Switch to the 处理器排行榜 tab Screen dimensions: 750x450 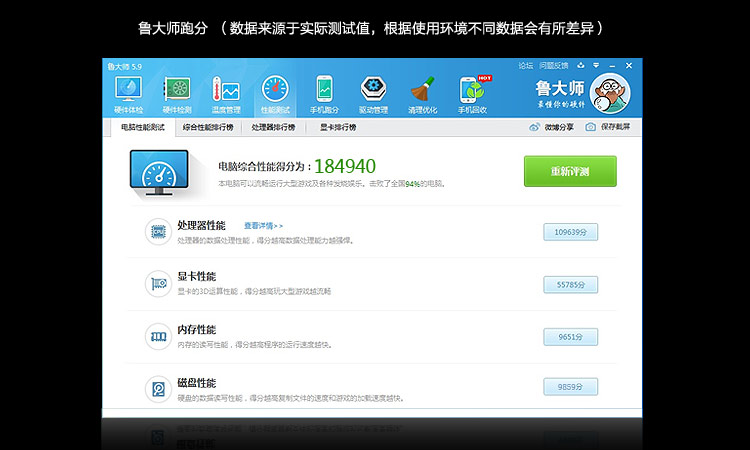(x=273, y=127)
